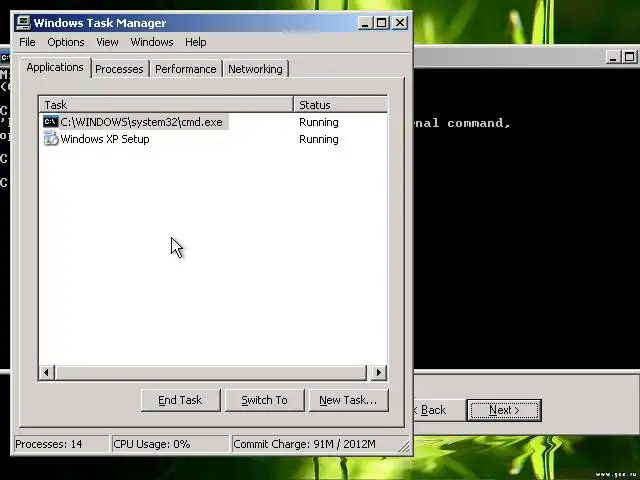The image size is (640, 480).
Task: Close the Task Manager window
Action: [400, 22]
